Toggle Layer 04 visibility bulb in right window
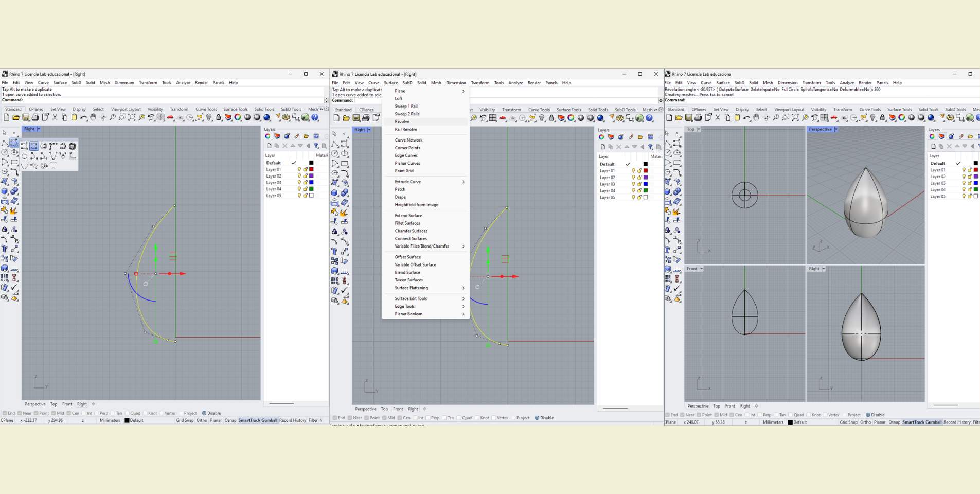The width and height of the screenshot is (980, 494). coord(964,189)
